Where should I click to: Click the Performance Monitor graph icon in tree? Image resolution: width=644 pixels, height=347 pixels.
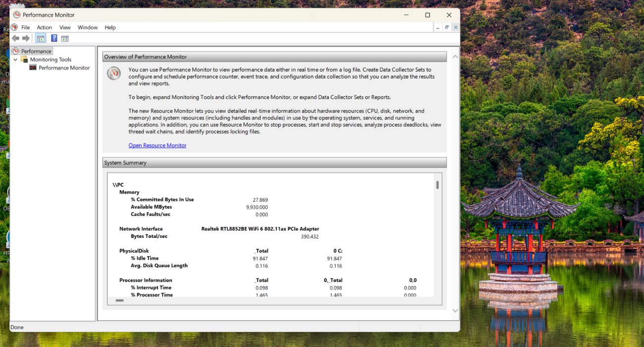[x=33, y=67]
